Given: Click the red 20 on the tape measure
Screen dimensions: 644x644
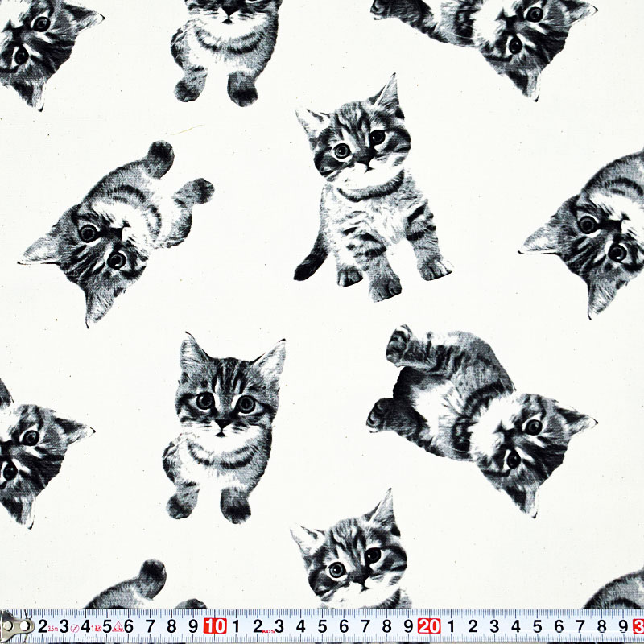Looking at the screenshot, I should [x=429, y=626].
